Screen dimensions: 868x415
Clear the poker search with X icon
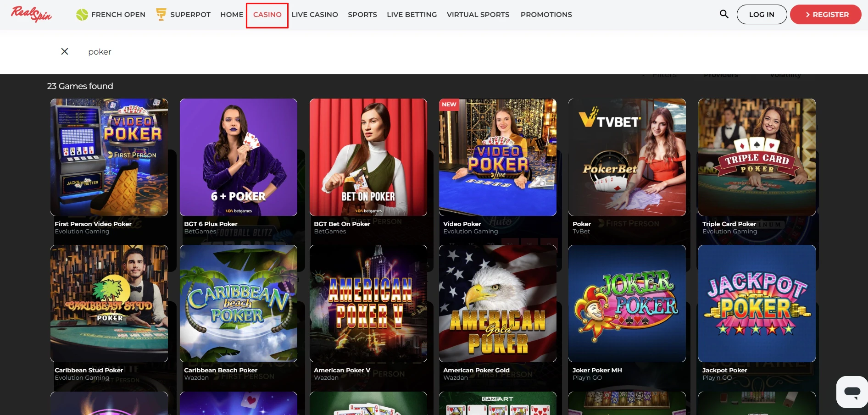pyautogui.click(x=65, y=51)
